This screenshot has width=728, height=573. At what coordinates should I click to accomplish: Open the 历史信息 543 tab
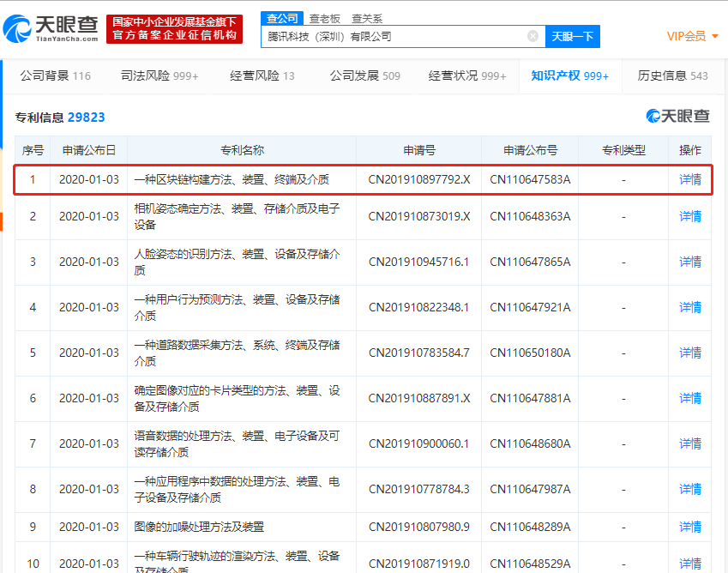pyautogui.click(x=672, y=75)
